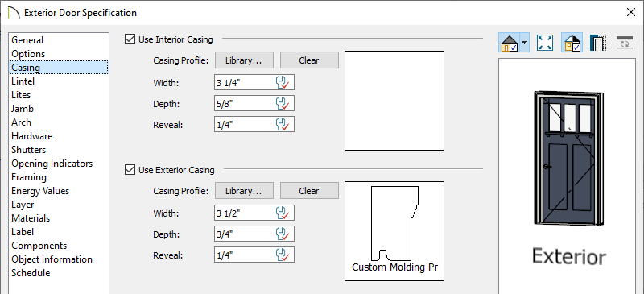Select the Layer panel
Image resolution: width=644 pixels, height=294 pixels.
coord(23,205)
